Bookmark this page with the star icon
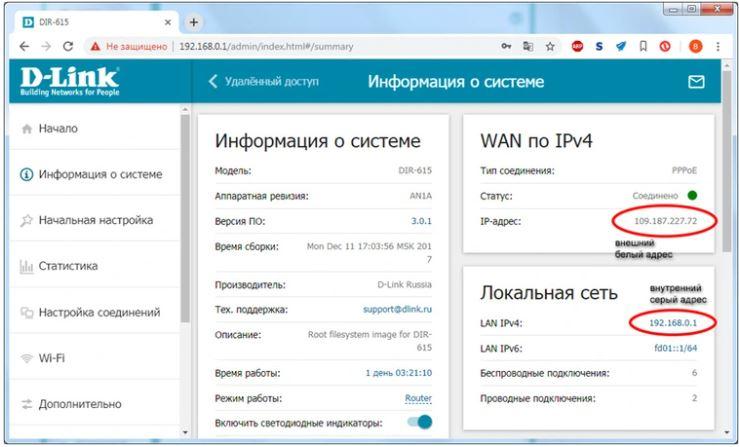The width and height of the screenshot is (739, 447). tap(550, 46)
